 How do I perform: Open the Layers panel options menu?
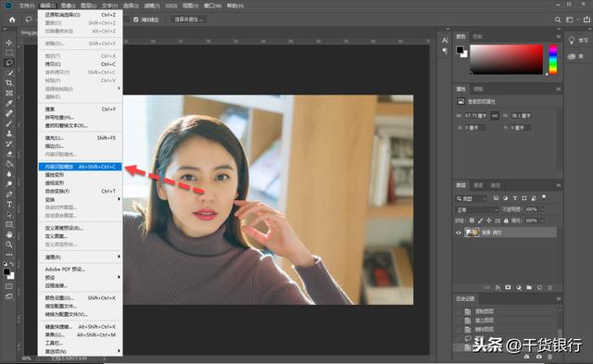tap(558, 185)
